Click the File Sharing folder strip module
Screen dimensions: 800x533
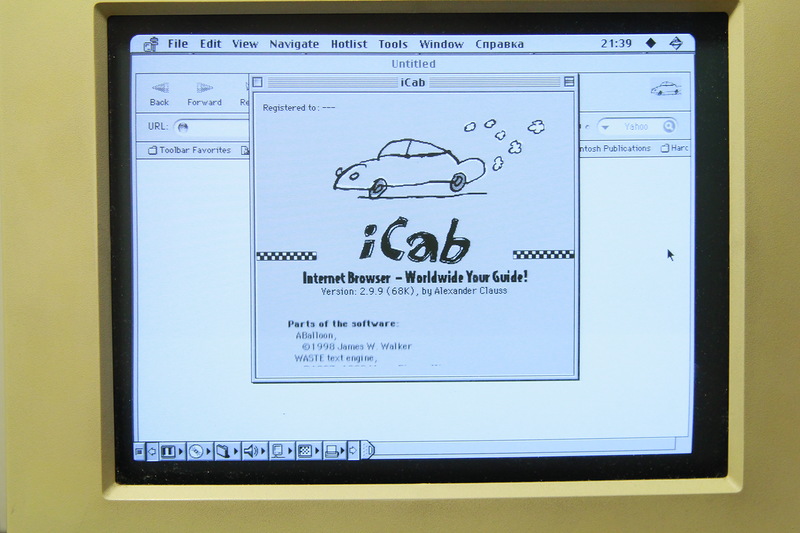tap(223, 451)
